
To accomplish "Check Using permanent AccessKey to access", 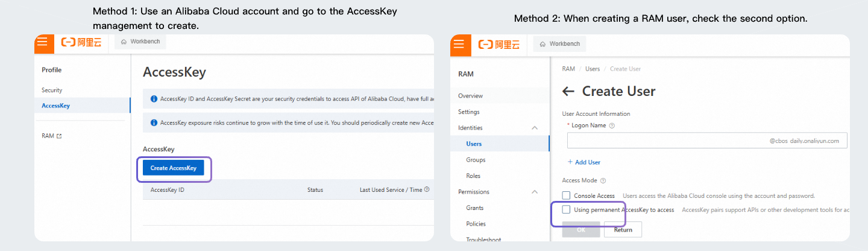I will 566,210.
